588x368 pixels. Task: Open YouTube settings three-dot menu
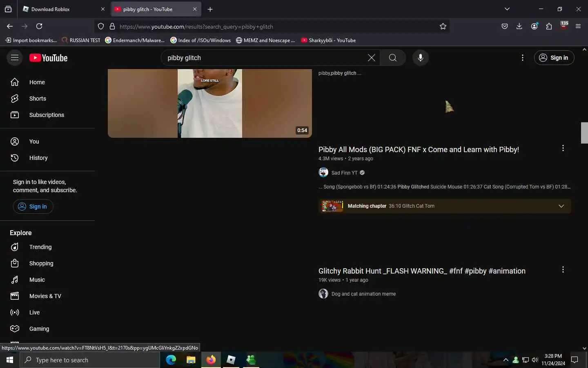tap(522, 58)
